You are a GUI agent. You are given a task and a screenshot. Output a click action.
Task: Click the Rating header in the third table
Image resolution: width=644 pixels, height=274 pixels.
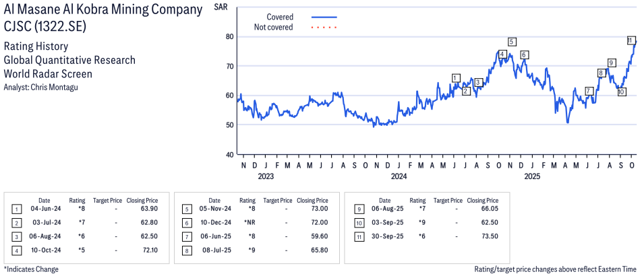[x=418, y=200]
